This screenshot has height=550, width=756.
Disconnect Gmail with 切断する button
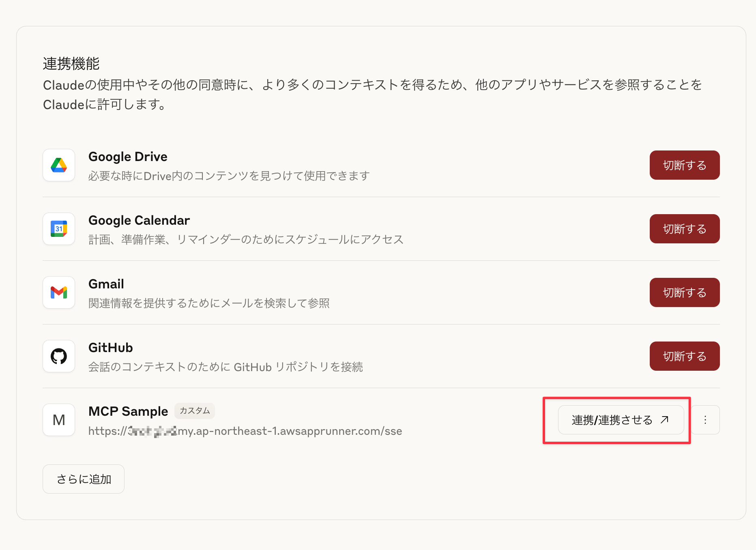[x=685, y=292]
